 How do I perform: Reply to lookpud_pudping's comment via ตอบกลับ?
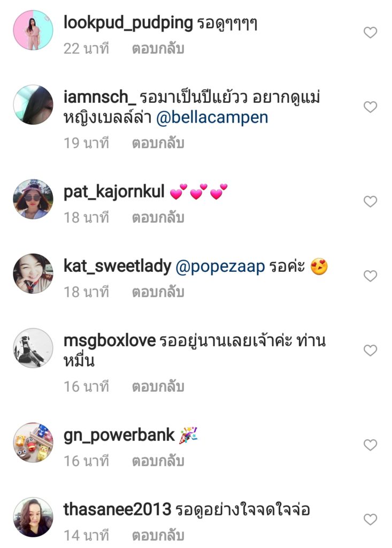click(158, 49)
